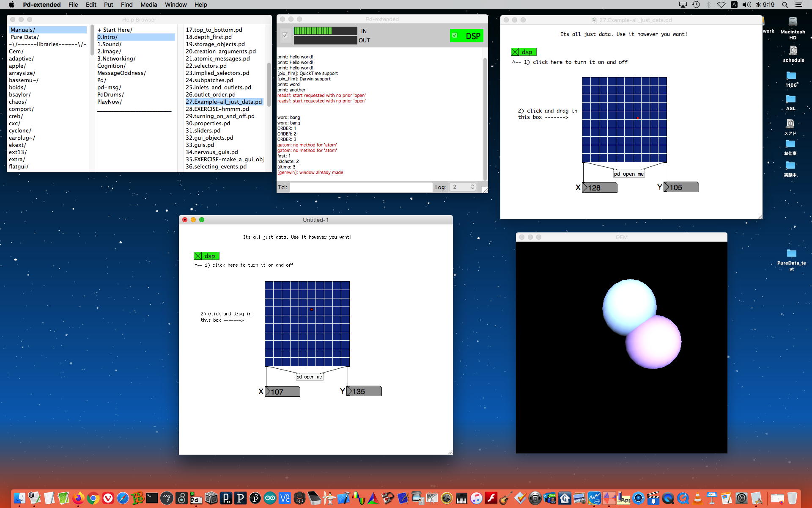Screen dimensions: 812x508
Task: Toggle the audio meter checkbox beside IN/OUT
Action: 285,35
